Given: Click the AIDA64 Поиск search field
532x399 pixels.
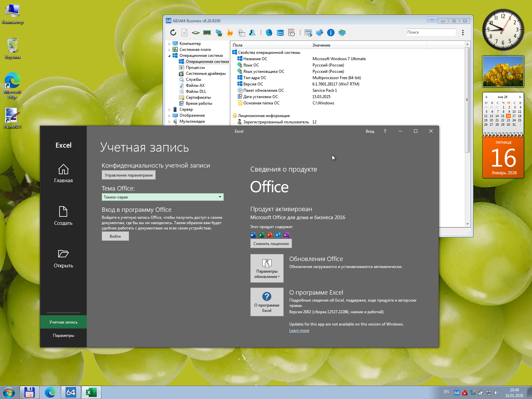Looking at the screenshot, I should 431,32.
